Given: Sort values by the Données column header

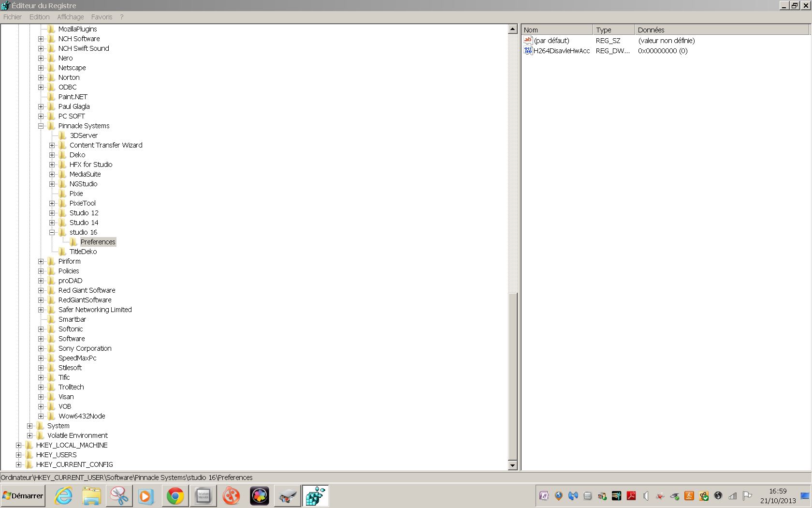Looking at the screenshot, I should tap(722, 30).
